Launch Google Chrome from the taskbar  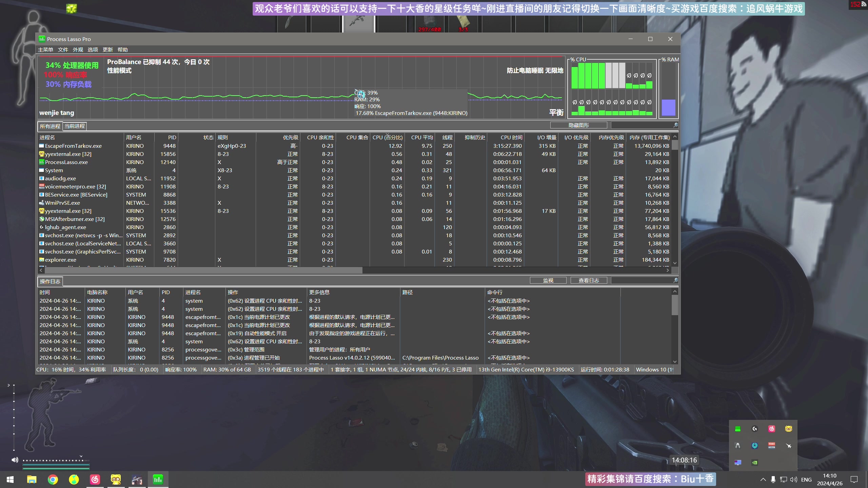point(53,480)
